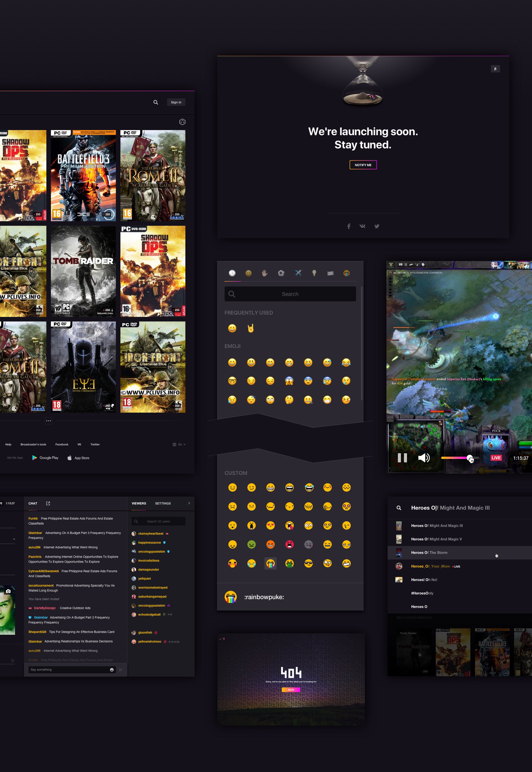Screen dimensions: 532x772
Task: Click the Sign in button
Action: [x=176, y=102]
